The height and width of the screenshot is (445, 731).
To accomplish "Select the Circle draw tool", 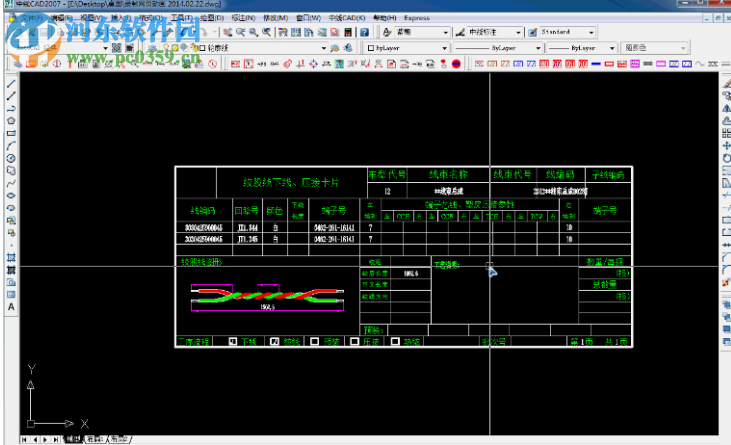I will coord(11,158).
